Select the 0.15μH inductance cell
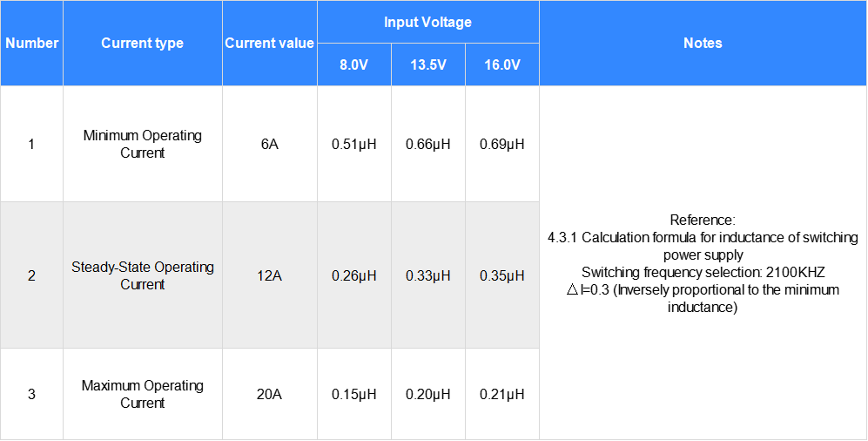Image resolution: width=868 pixels, height=441 pixels. 353,394
